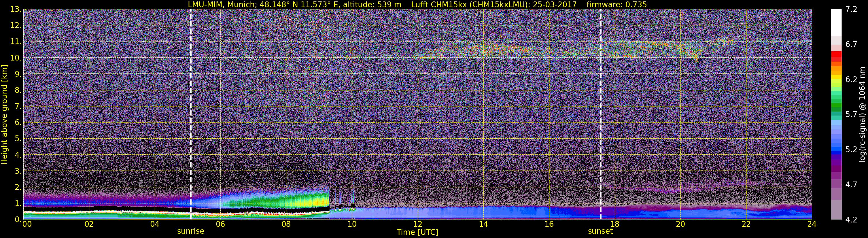Image resolution: width=868 pixels, height=238 pixels.
Task: Click the 'sunset' label under the time axis
Action: point(600,231)
